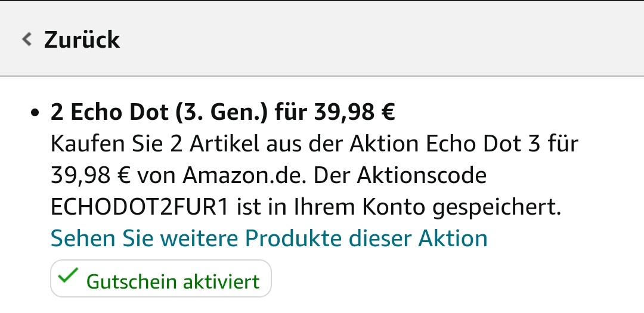Image resolution: width=644 pixels, height=313 pixels.
Task: Tap the "Zurück" back label
Action: 82,40
